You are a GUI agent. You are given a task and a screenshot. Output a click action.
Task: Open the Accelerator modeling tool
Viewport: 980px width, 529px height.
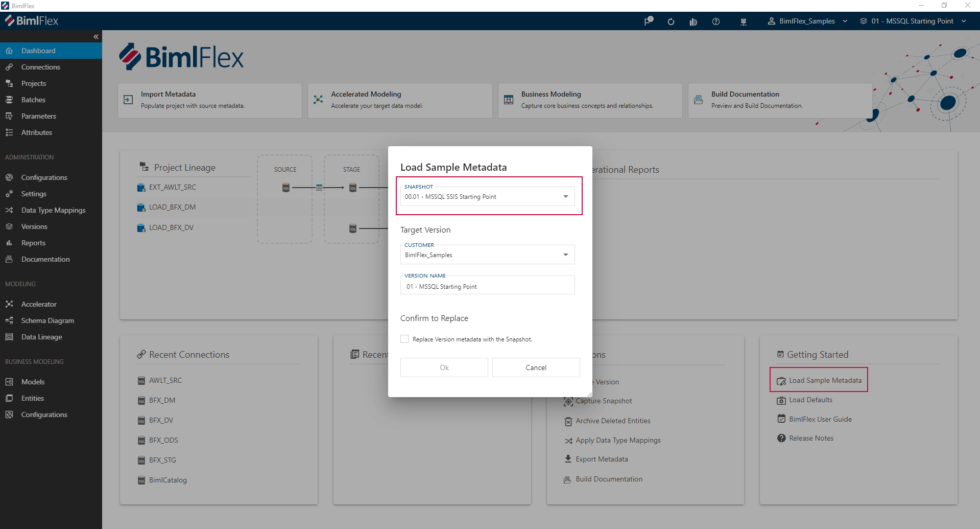click(38, 304)
